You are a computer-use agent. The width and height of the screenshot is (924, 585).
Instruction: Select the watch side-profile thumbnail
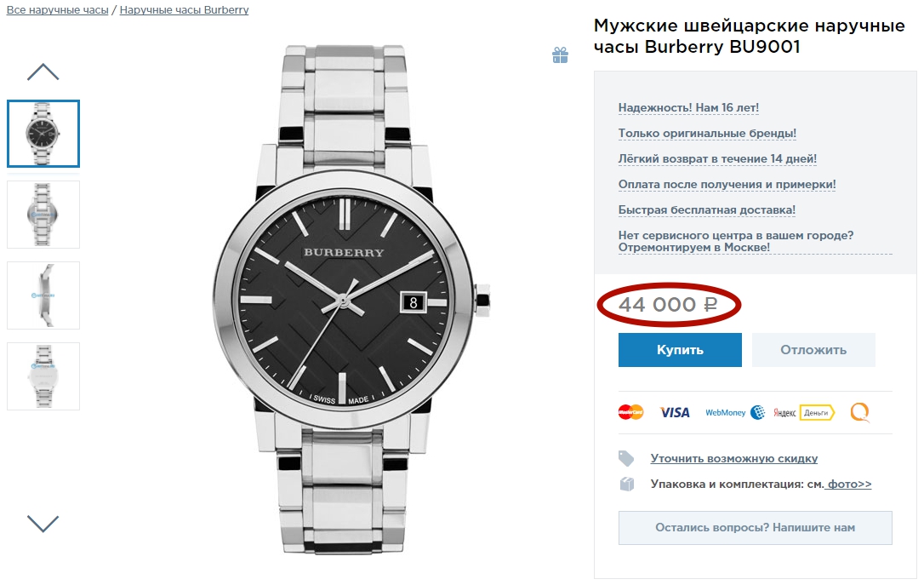[x=43, y=295]
